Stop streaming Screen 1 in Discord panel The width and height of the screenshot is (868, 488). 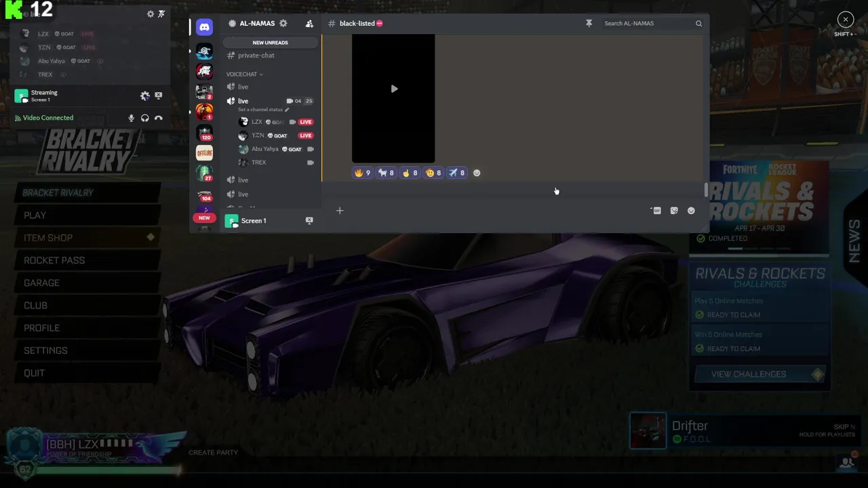[309, 220]
